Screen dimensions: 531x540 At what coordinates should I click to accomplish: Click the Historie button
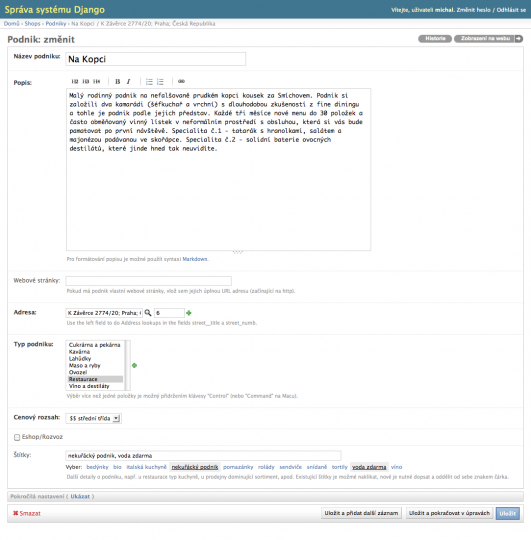click(435, 39)
